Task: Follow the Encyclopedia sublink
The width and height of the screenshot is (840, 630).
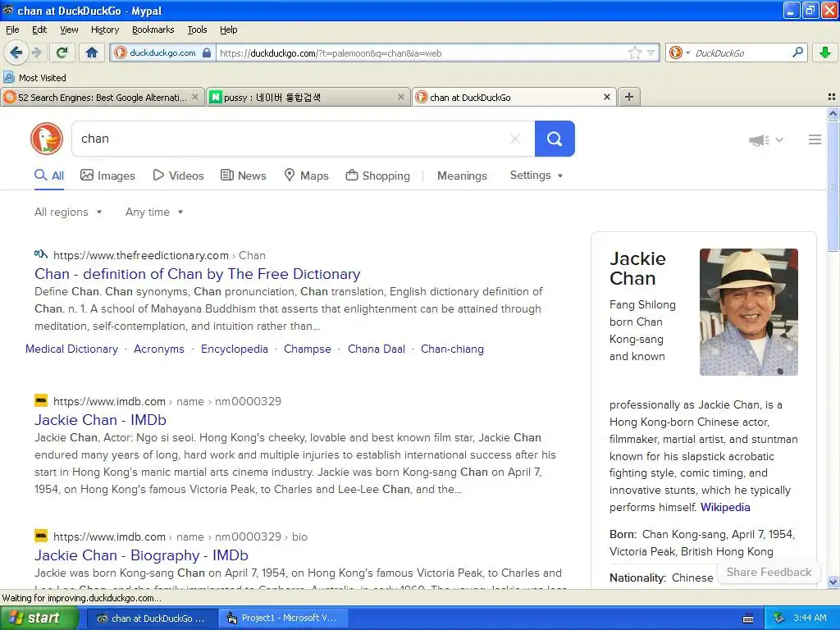Action: (234, 349)
